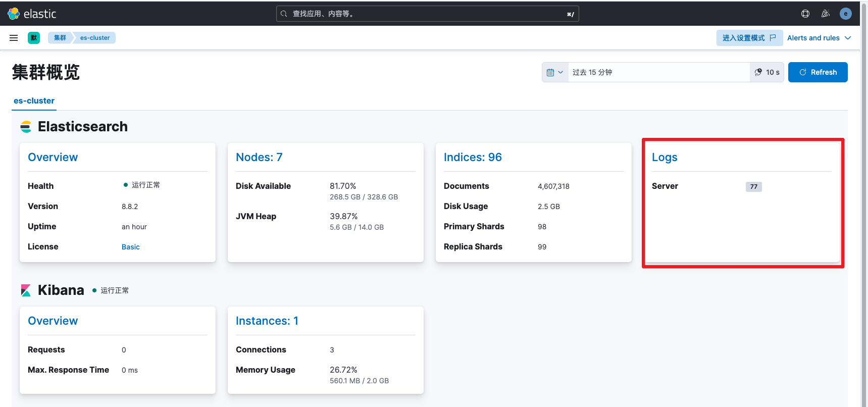Open the Nodes: 7 link

pos(259,157)
